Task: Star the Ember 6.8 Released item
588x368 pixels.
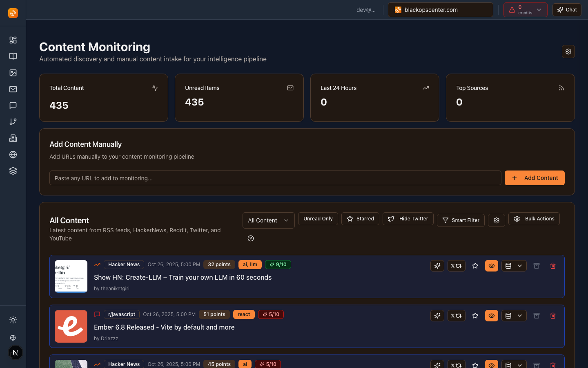Action: 475,316
